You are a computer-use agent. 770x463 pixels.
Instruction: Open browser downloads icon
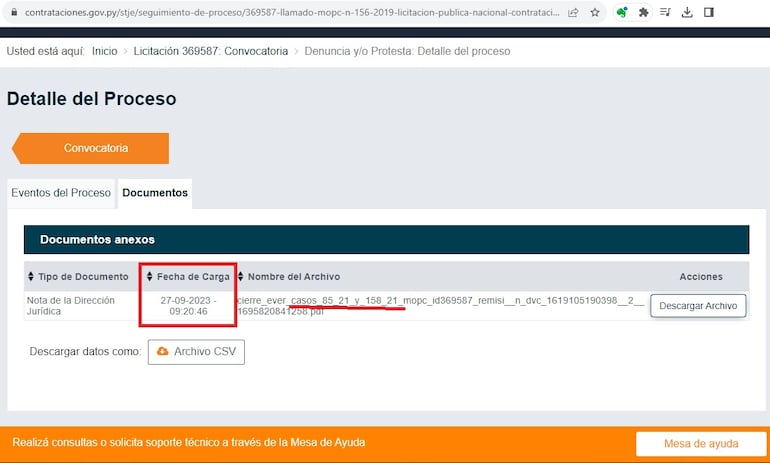click(687, 13)
